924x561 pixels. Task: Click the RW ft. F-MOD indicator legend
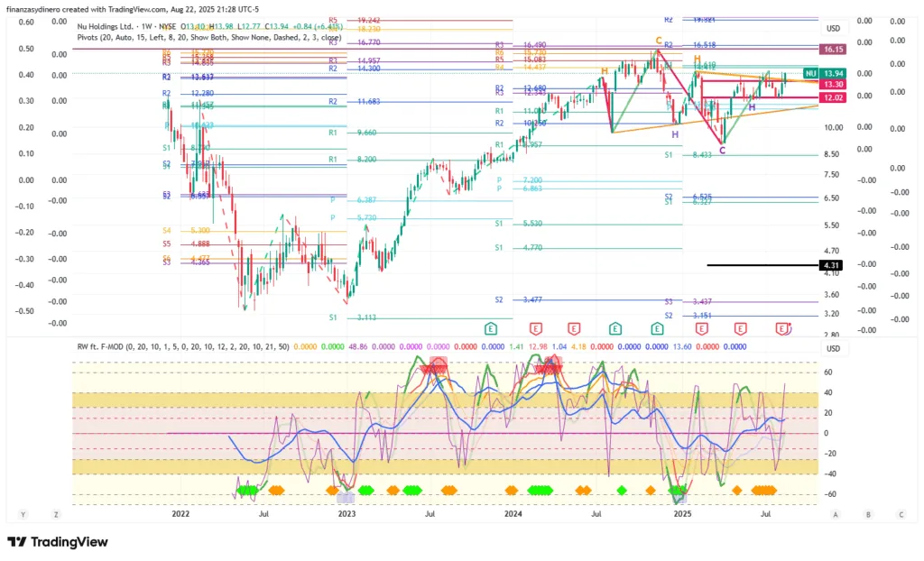pyautogui.click(x=183, y=346)
